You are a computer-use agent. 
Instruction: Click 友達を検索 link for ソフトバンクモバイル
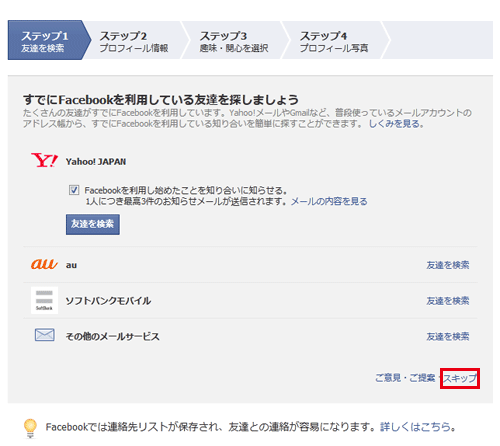coord(448,301)
